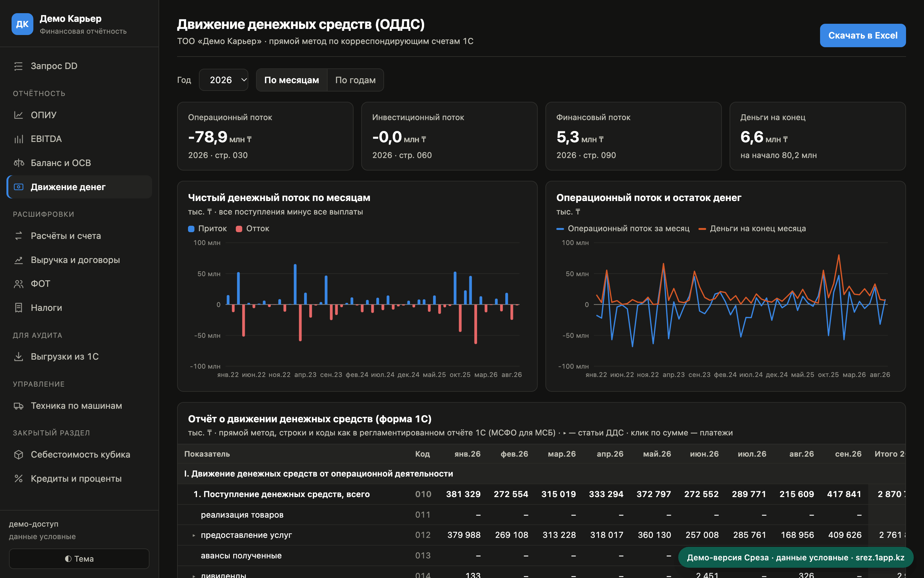Viewport: 924px width, 578px height.
Task: Click Расчёты и счета arrows icon
Action: tap(18, 236)
